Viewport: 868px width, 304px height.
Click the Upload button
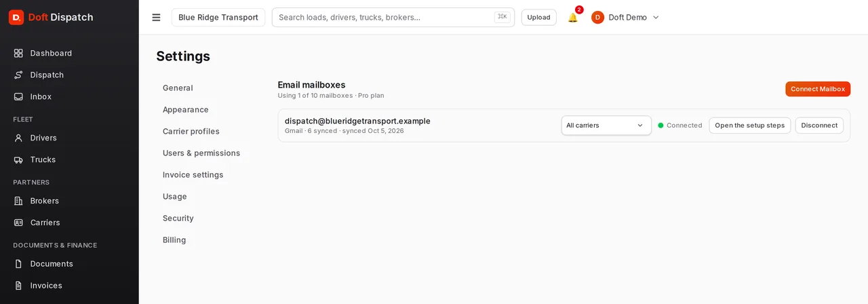click(x=539, y=17)
